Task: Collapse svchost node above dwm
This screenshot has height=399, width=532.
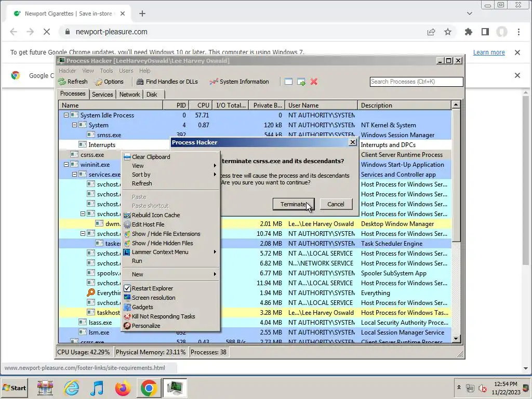Action: click(83, 214)
